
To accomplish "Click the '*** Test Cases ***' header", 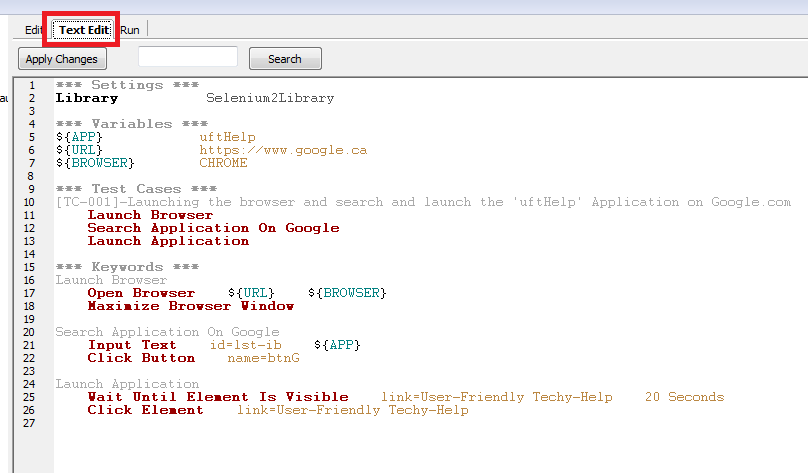I will (x=136, y=189).
